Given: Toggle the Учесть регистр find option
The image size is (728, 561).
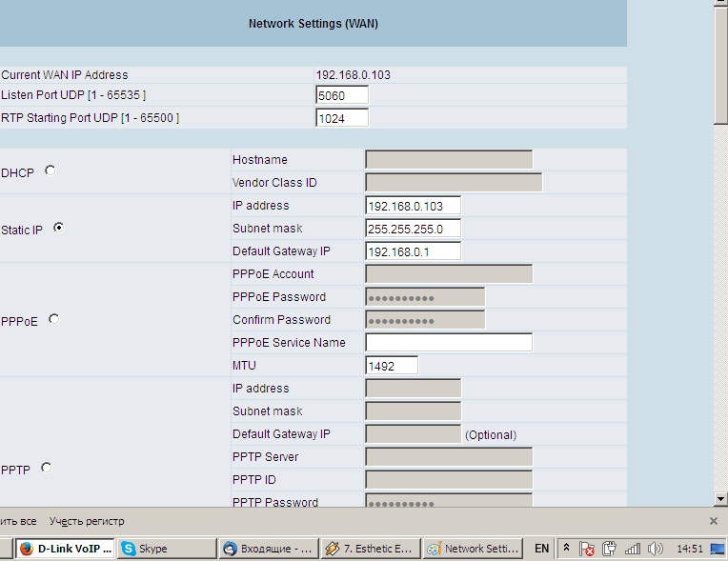Looking at the screenshot, I should pyautogui.click(x=87, y=521).
